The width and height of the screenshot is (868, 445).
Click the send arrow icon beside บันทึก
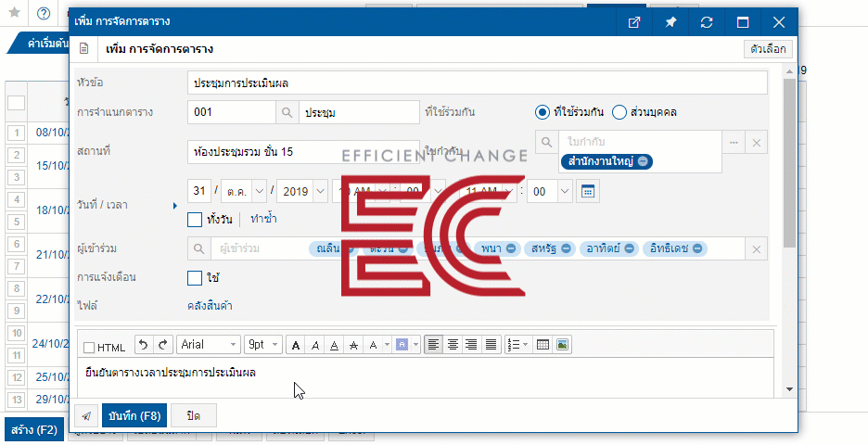pyautogui.click(x=87, y=415)
